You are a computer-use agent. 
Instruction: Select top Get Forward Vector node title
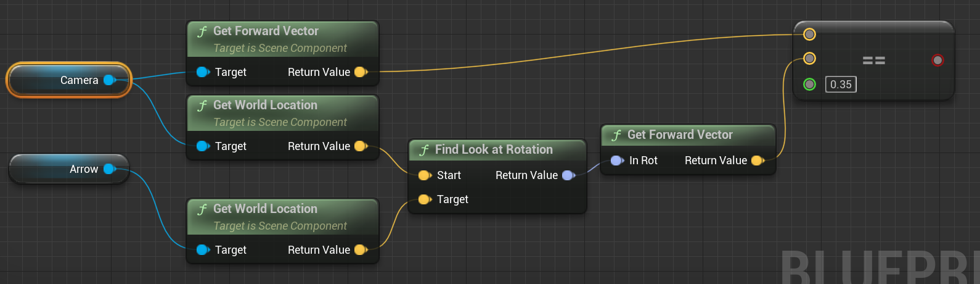tap(266, 31)
